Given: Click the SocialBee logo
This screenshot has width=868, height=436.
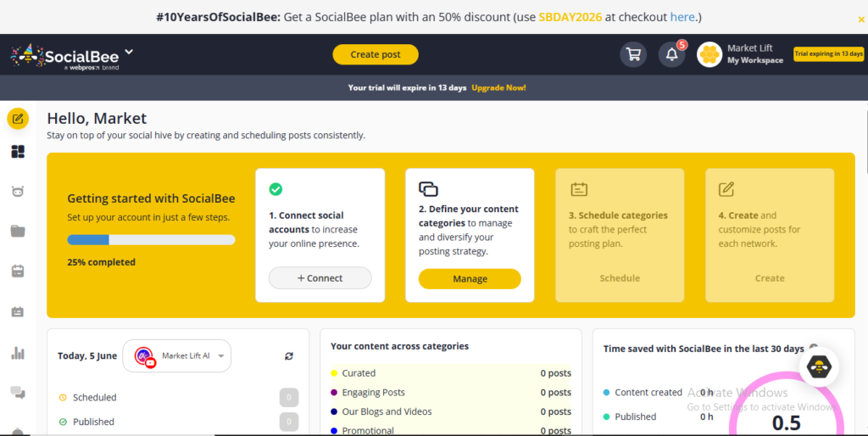Looking at the screenshot, I should pos(64,57).
